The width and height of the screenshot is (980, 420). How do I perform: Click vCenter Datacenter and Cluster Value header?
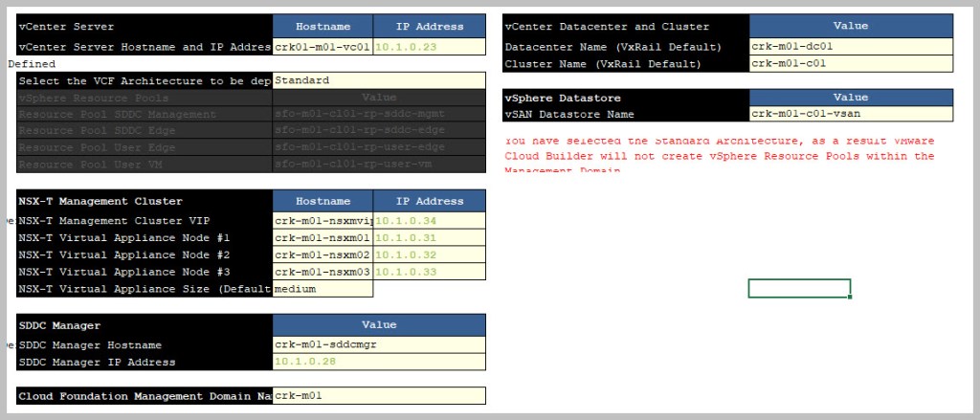coord(851,26)
